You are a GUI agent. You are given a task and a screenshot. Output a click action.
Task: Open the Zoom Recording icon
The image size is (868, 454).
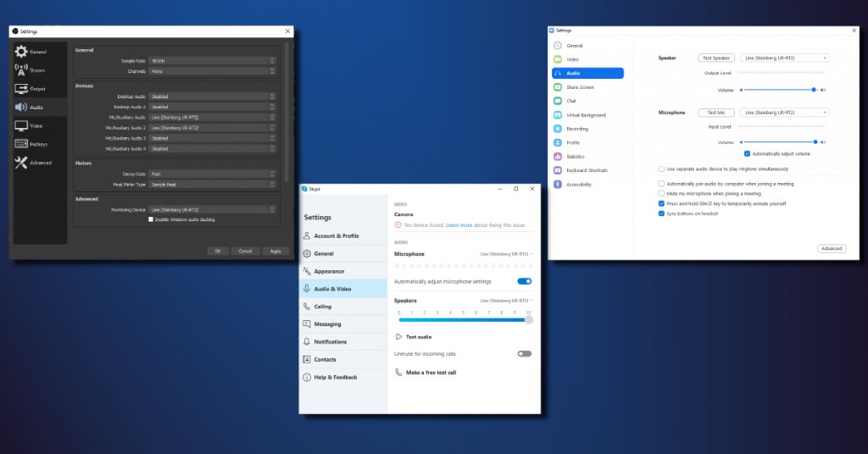point(558,129)
